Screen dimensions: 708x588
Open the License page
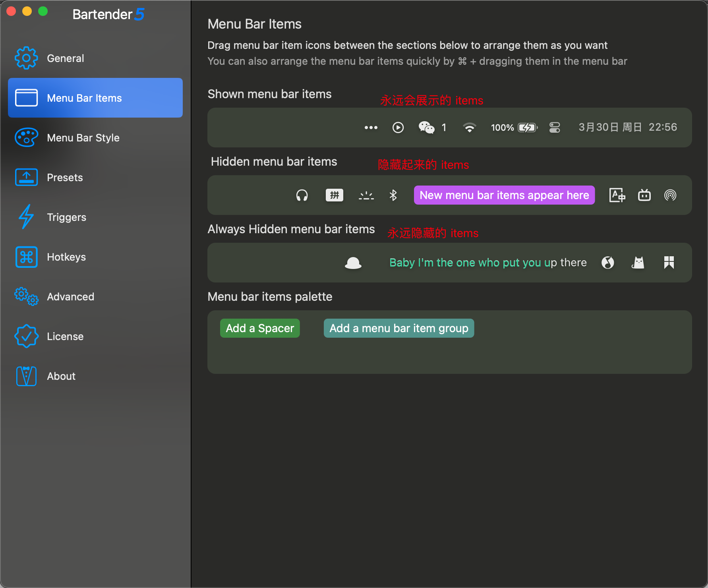95,336
